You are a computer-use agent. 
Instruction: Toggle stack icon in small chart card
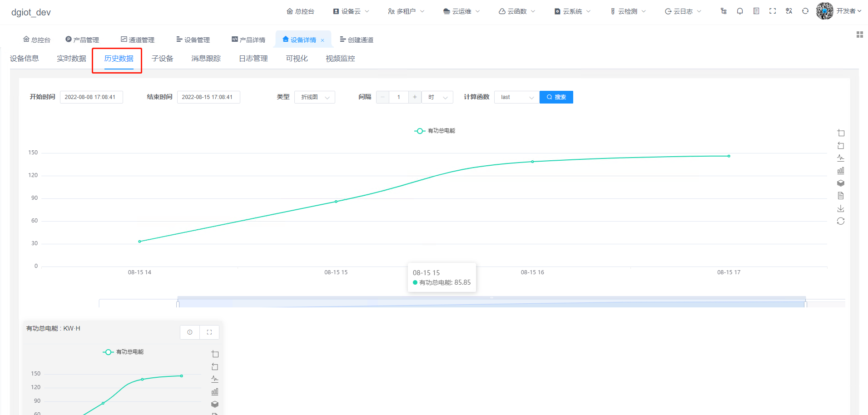point(215,404)
